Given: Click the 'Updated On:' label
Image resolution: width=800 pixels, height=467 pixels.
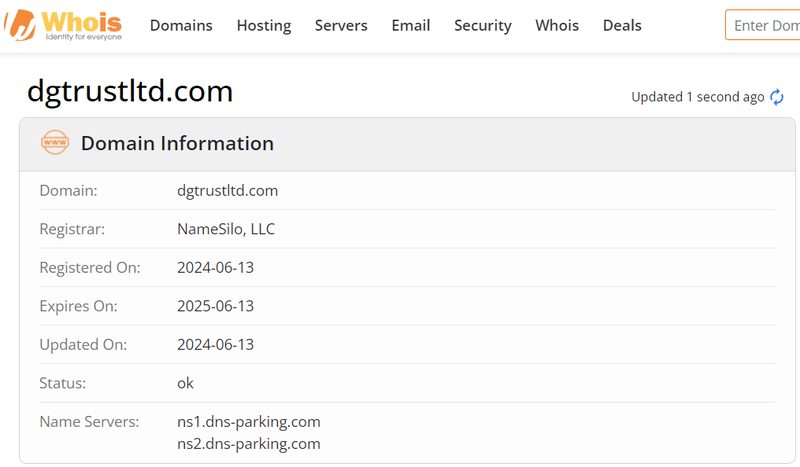Looking at the screenshot, I should pyautogui.click(x=83, y=345).
